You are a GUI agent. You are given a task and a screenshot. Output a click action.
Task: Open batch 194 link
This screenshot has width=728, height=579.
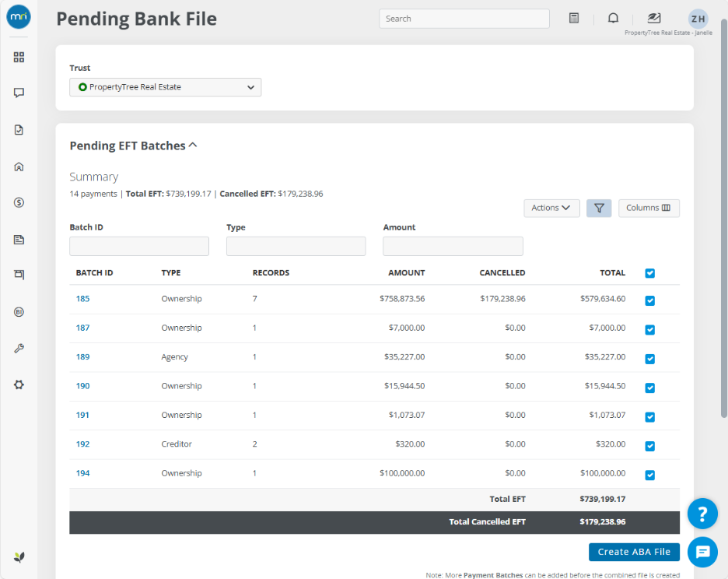click(82, 473)
